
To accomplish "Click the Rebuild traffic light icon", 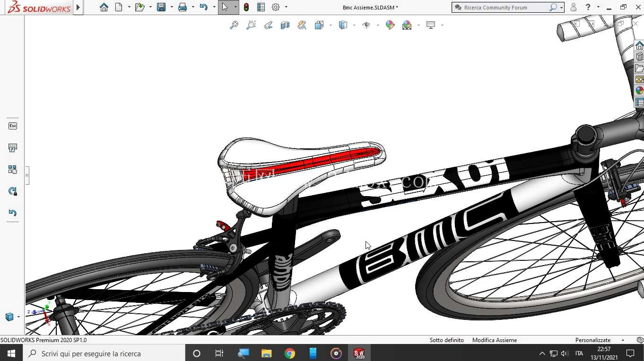I will 246,7.
